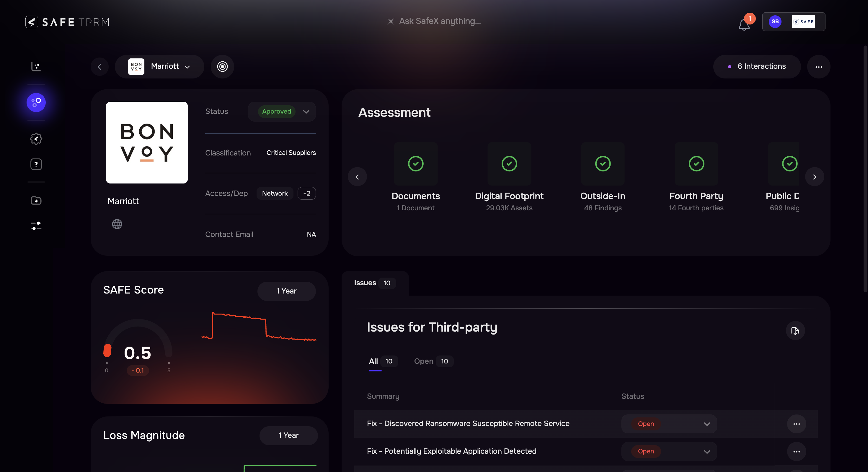Switch to the All 10 issues filter

coord(383,361)
